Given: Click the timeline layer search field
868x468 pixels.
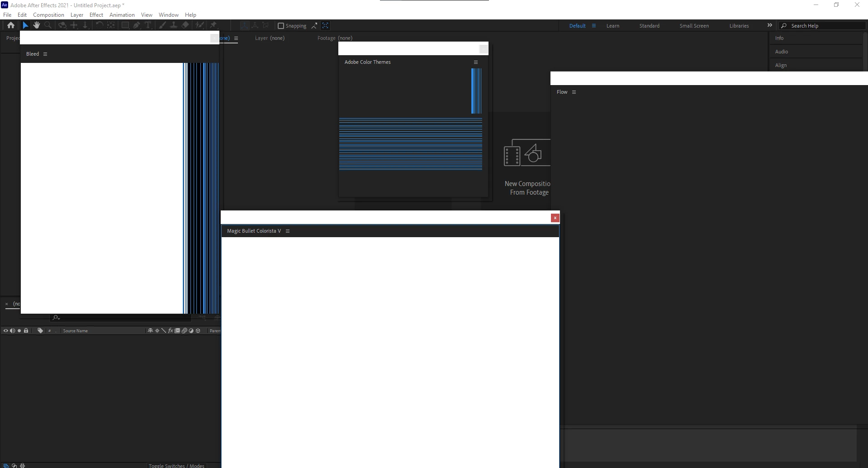Looking at the screenshot, I should (120, 318).
